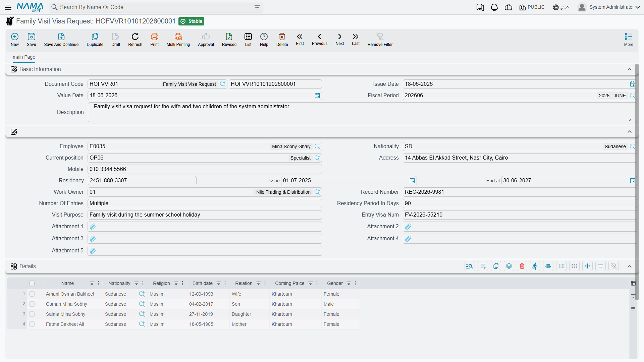Tick the checkbox for Osman Mina Sobhy

tap(32, 304)
